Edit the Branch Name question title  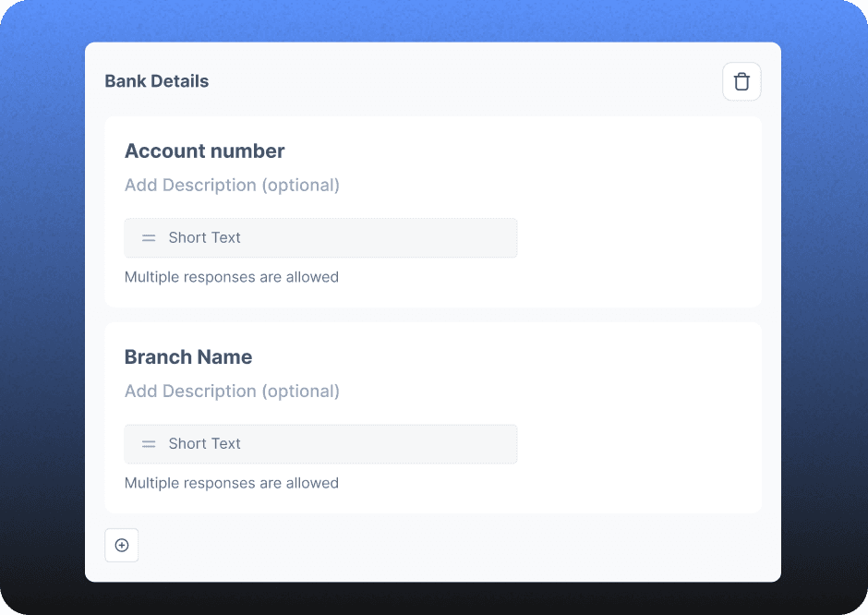pyautogui.click(x=188, y=357)
